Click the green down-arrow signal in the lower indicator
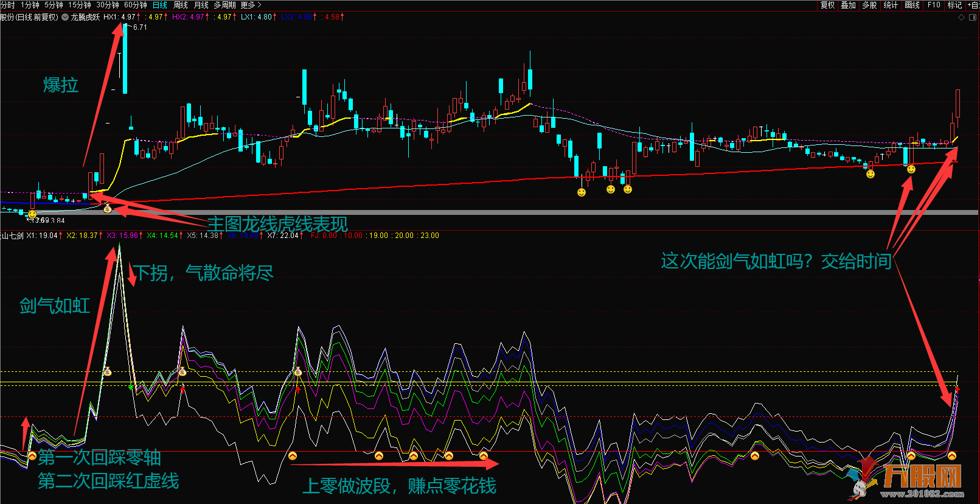980x504 pixels. [131, 387]
